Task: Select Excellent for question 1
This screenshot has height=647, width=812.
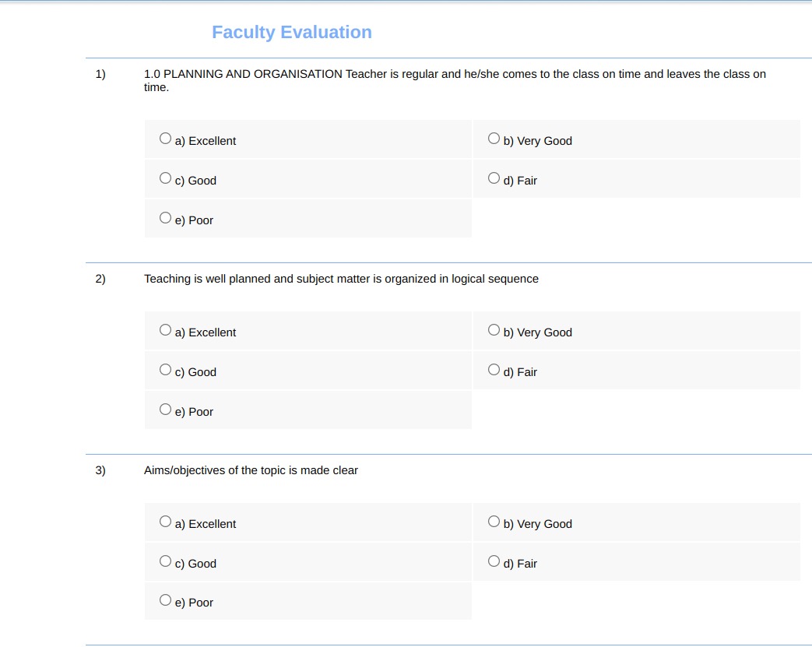Action: click(x=165, y=139)
